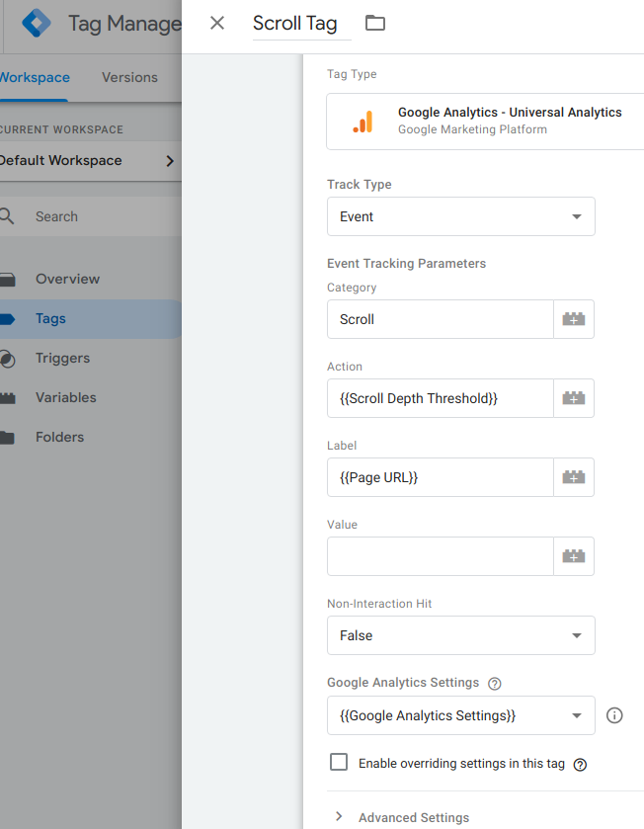644x829 pixels.
Task: Click Label field with Page URL
Action: pos(441,477)
